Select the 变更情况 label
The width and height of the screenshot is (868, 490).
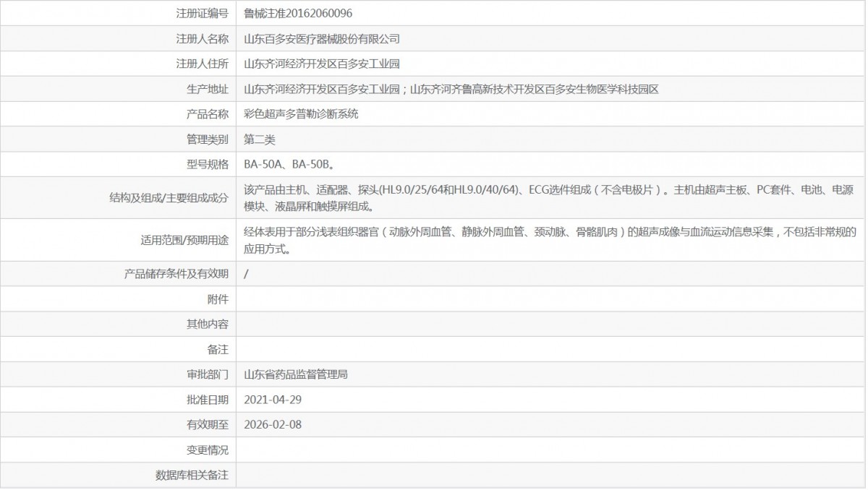208,450
